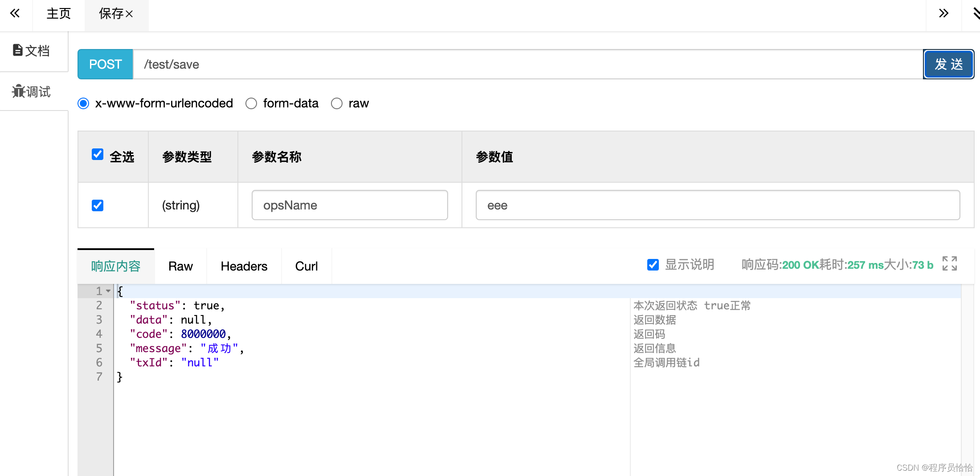Click line number 7 in the gutter
The width and height of the screenshot is (980, 476).
pyautogui.click(x=99, y=377)
